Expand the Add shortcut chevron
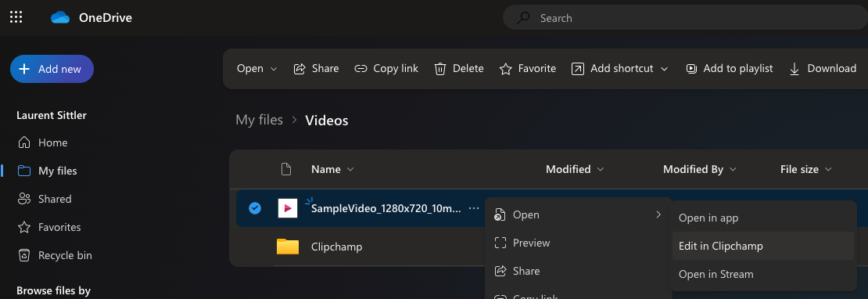This screenshot has width=868, height=299. pos(664,69)
